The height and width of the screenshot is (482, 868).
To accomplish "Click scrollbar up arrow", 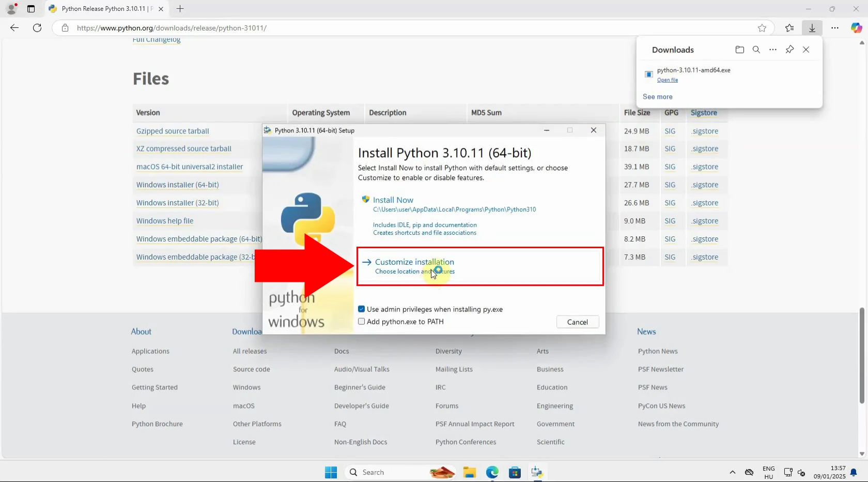I will click(862, 42).
